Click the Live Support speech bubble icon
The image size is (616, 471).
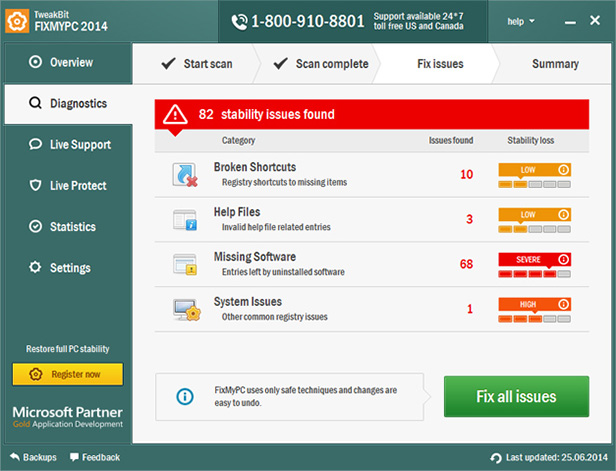tap(35, 144)
